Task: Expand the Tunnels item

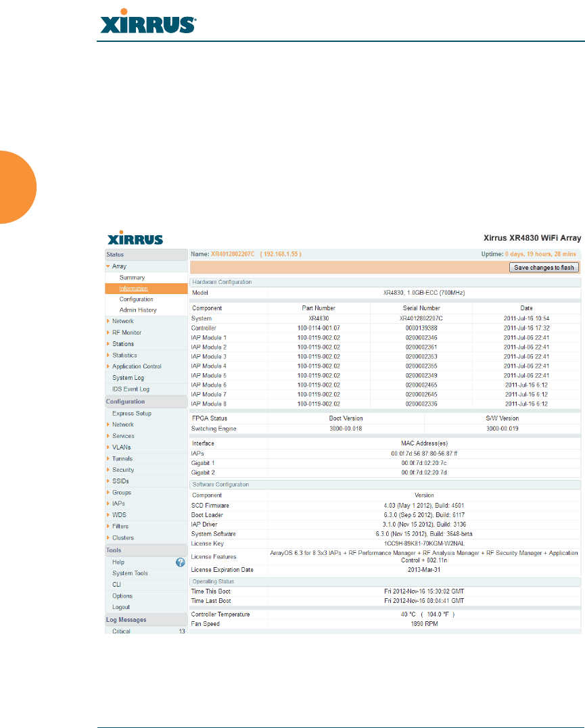Action: tap(108, 459)
